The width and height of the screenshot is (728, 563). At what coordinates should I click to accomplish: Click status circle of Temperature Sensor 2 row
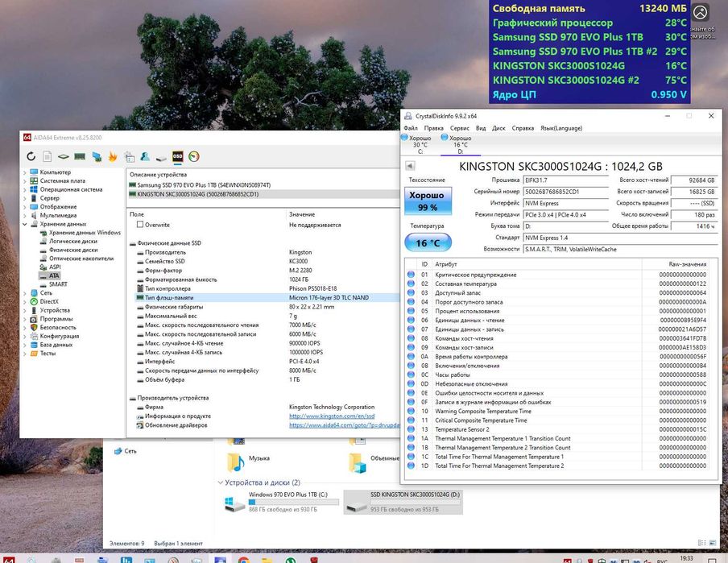(x=411, y=429)
